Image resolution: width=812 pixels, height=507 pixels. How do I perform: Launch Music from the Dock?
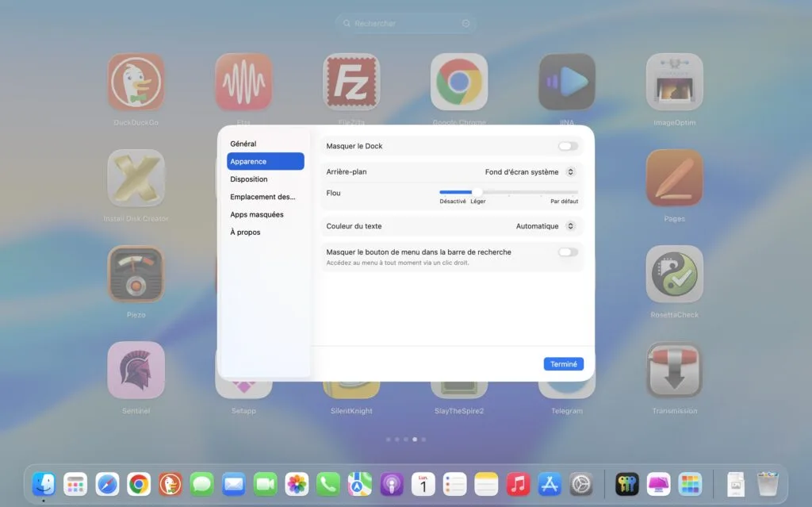click(x=518, y=484)
